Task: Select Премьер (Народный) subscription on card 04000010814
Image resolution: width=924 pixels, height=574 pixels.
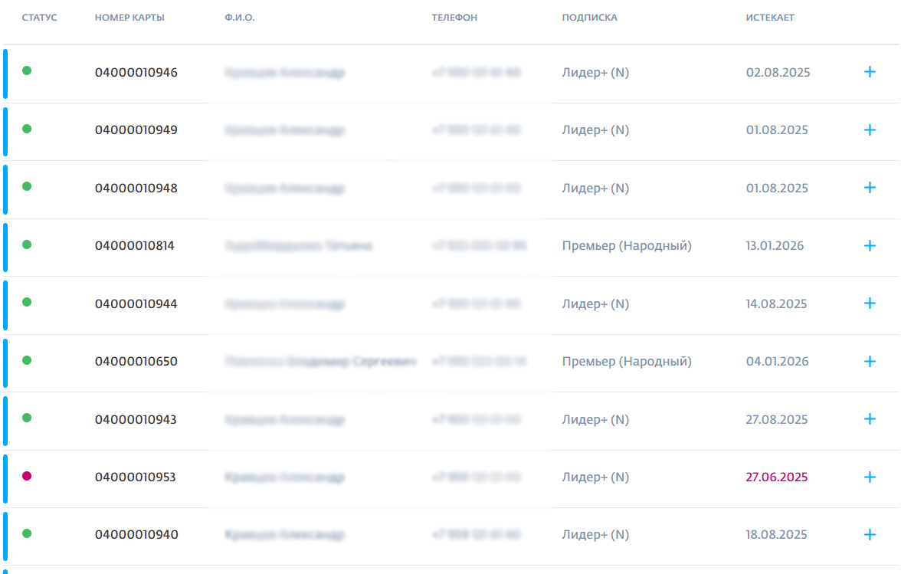Action: [x=627, y=246]
